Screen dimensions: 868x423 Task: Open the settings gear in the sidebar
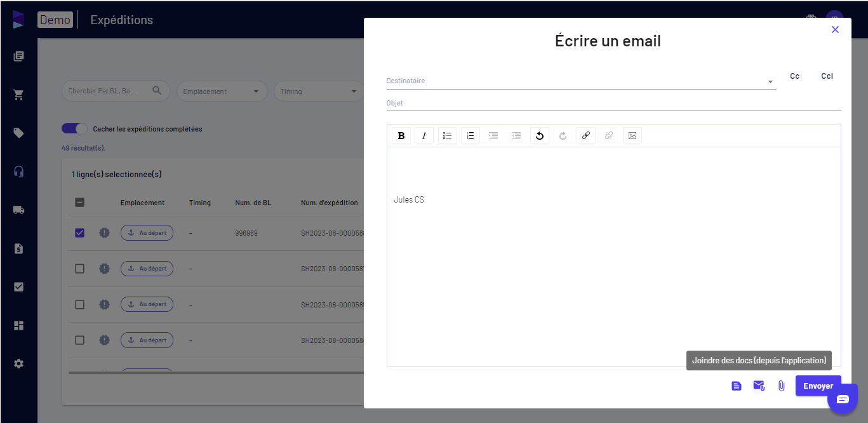18,364
